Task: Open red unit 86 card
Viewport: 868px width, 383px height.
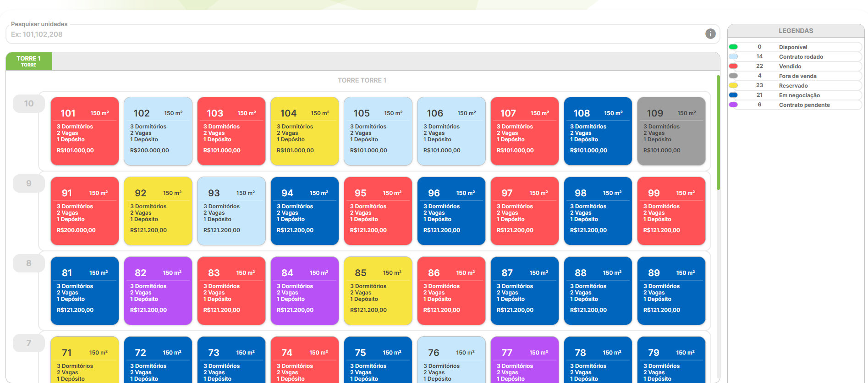Action: (x=451, y=291)
